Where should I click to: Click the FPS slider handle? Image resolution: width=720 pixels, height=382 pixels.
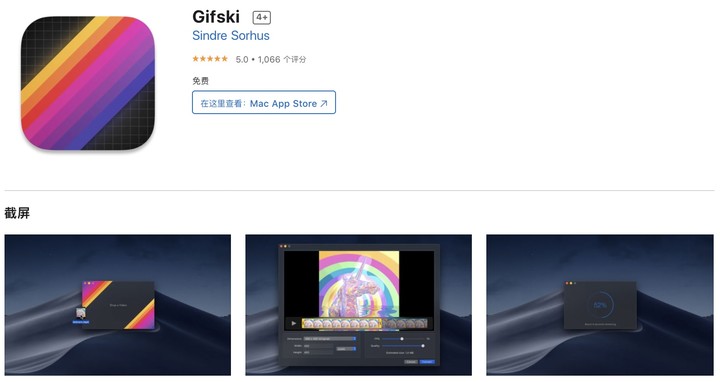pyautogui.click(x=402, y=339)
